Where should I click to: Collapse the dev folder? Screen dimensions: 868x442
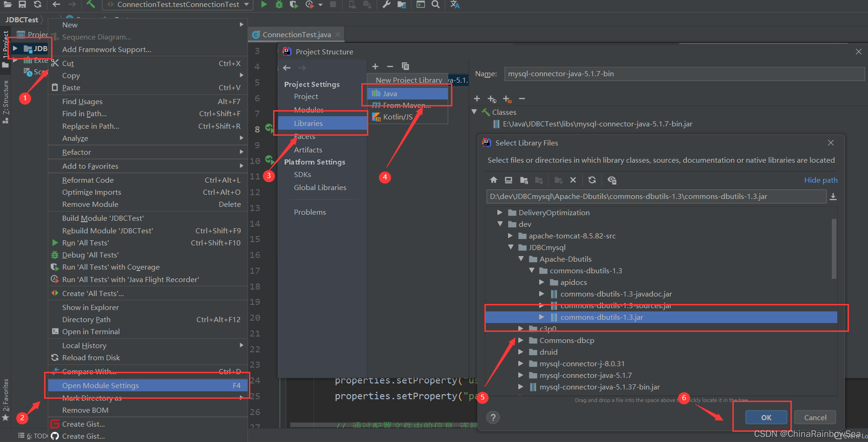coord(500,224)
